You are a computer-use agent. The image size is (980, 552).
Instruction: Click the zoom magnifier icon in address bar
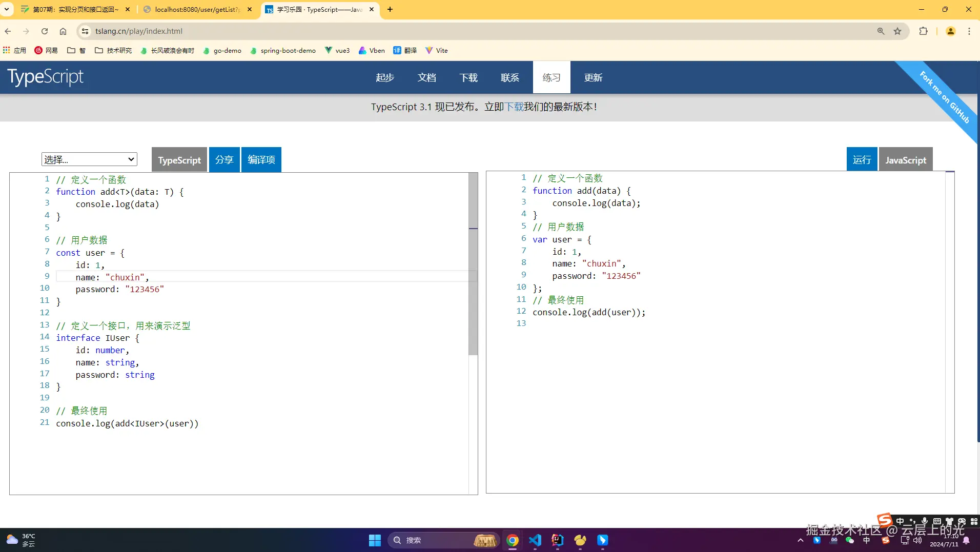coord(881,31)
